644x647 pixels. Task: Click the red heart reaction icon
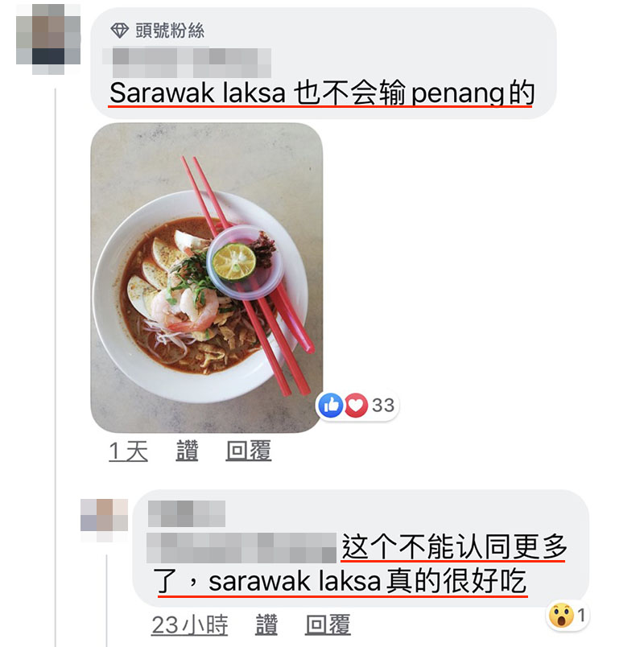pos(356,406)
